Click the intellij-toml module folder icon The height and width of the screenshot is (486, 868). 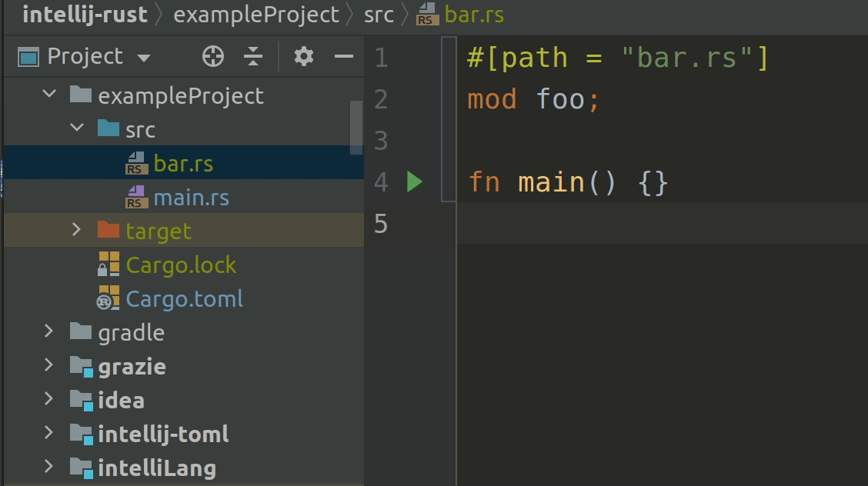82,434
